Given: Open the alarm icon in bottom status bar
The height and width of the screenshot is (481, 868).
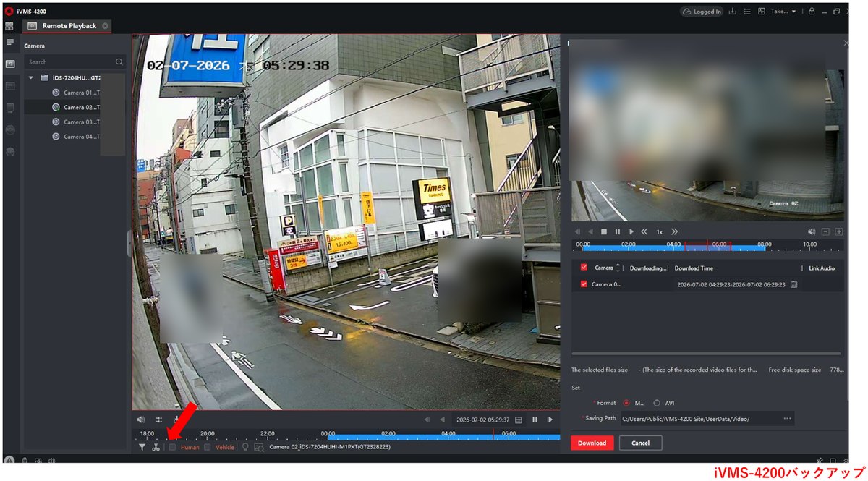Looking at the screenshot, I should 9,461.
